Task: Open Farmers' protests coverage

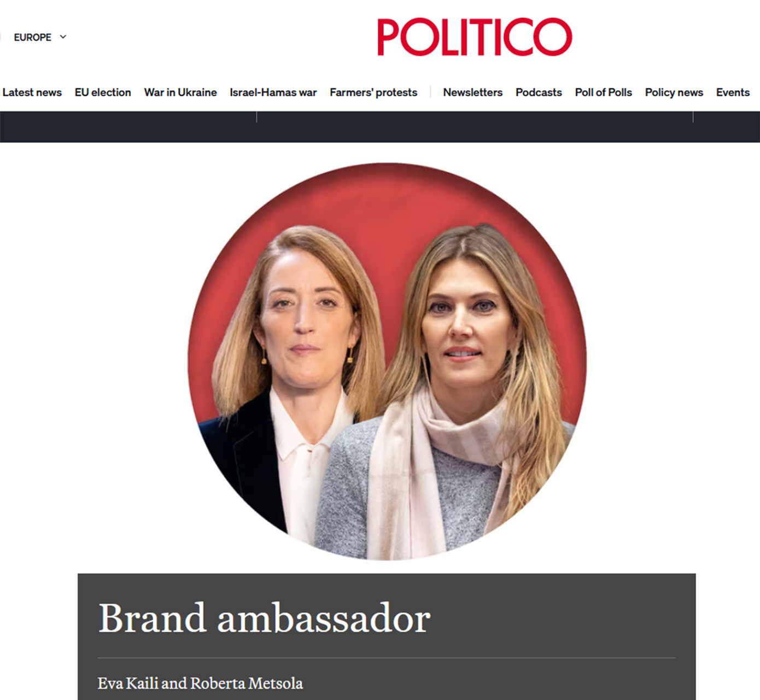Action: [x=373, y=92]
